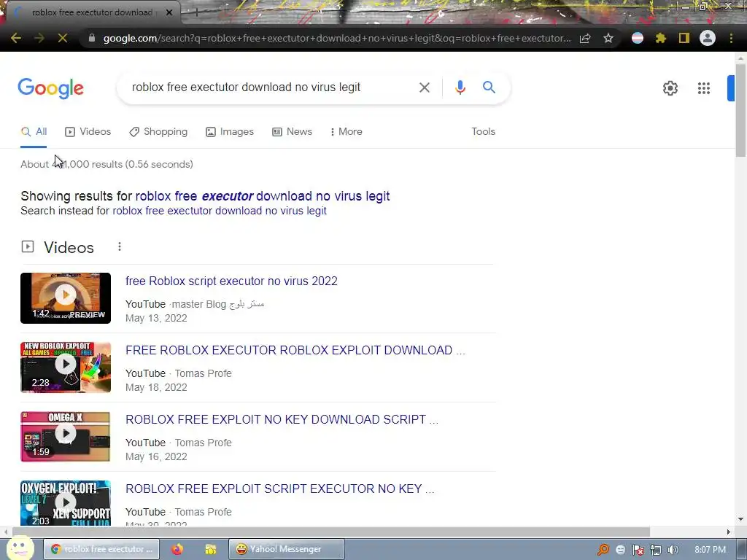This screenshot has height=560, width=747.
Task: Open the Videos section three-dot options
Action: click(x=120, y=246)
